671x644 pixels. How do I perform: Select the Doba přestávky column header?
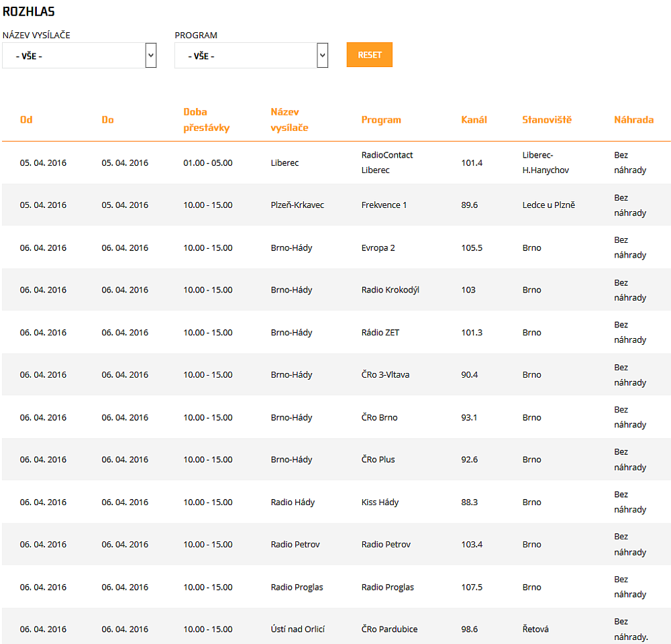click(207, 120)
